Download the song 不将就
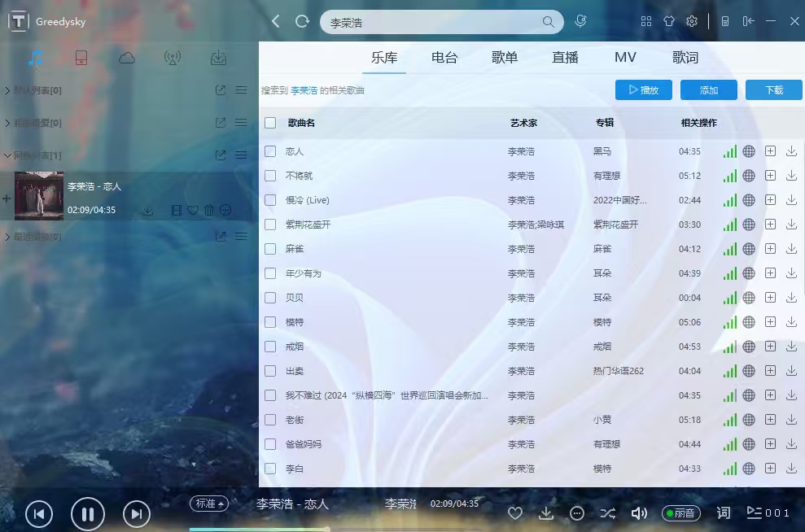 792,176
